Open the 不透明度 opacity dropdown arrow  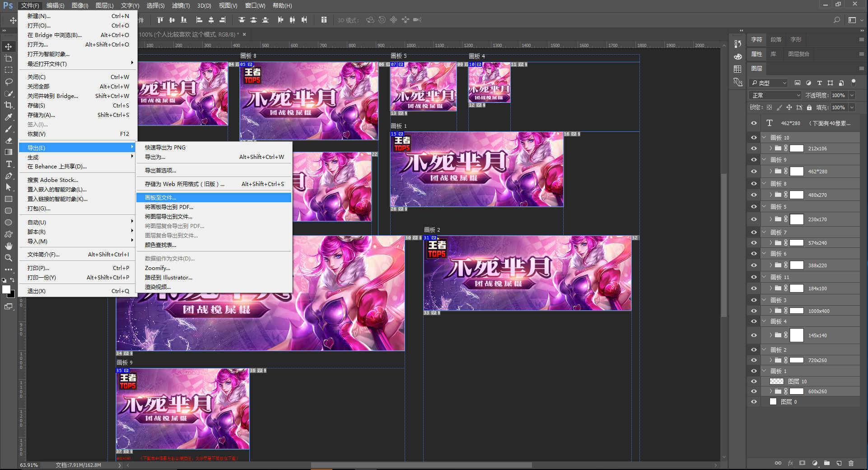click(852, 95)
